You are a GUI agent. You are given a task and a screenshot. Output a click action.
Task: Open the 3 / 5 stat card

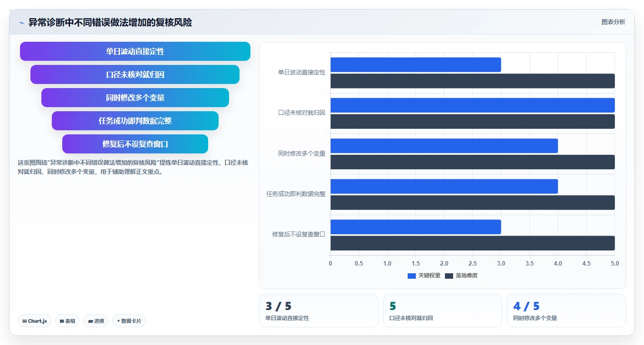tap(319, 310)
